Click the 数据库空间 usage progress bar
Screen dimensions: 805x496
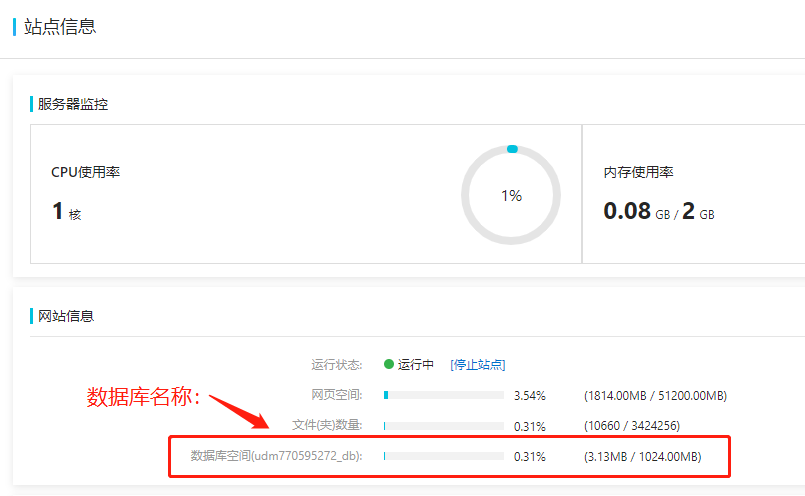click(444, 456)
